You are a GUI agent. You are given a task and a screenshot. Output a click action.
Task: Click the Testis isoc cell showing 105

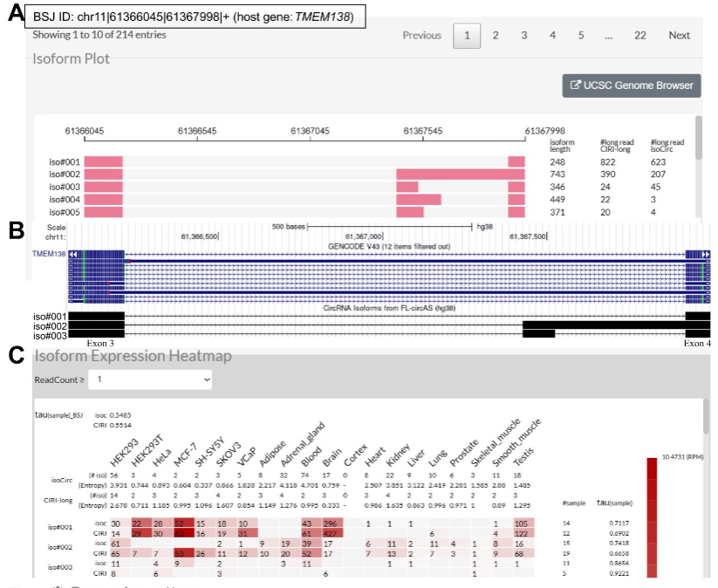coord(522,523)
